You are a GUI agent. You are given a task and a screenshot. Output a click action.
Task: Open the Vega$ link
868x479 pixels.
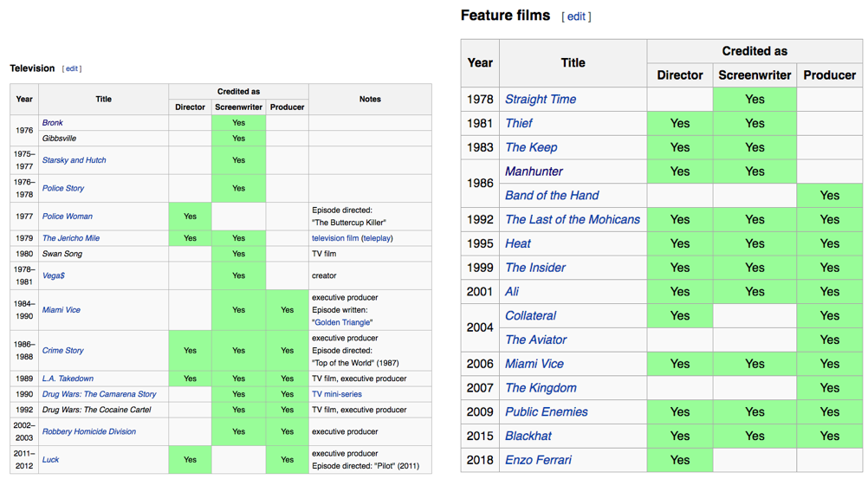[x=53, y=275]
